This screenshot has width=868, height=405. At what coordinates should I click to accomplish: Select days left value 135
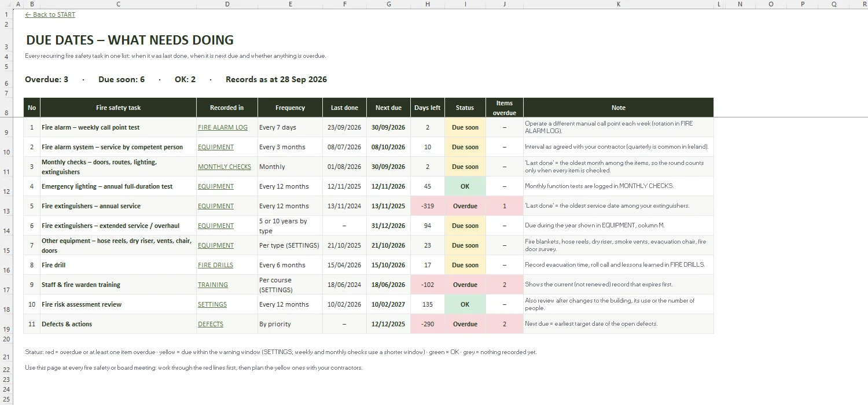[x=428, y=304]
